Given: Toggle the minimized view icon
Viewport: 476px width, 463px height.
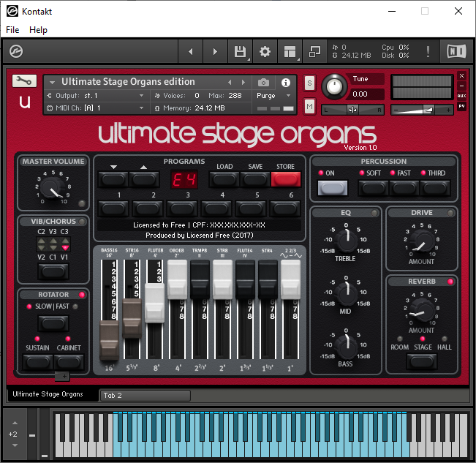Looking at the screenshot, I should point(314,52).
